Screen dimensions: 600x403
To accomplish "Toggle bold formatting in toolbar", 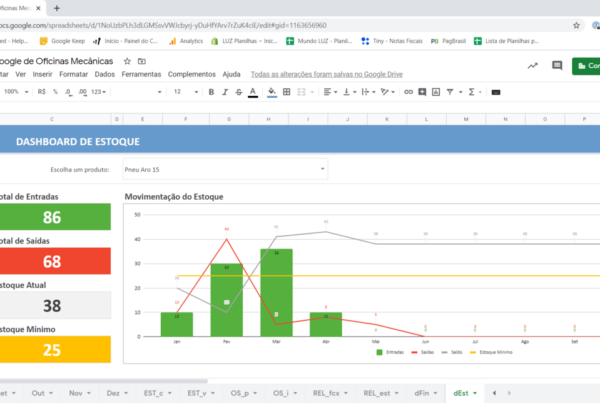I will point(211,92).
